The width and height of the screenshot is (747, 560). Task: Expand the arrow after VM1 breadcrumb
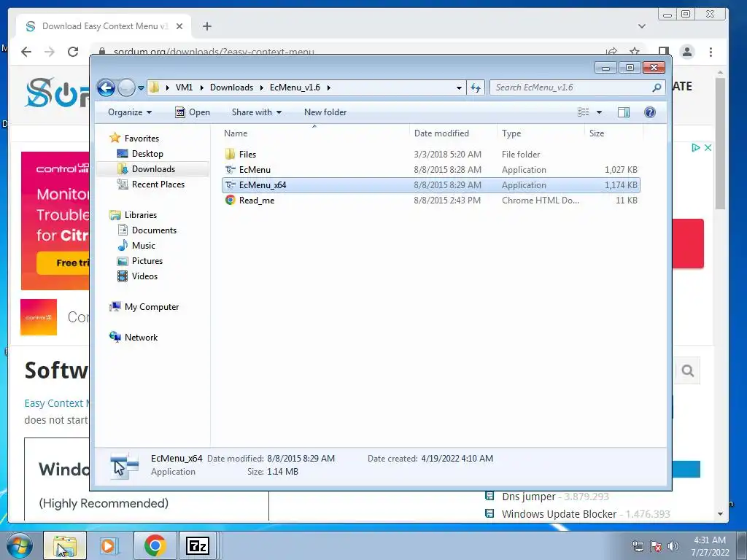(x=201, y=87)
